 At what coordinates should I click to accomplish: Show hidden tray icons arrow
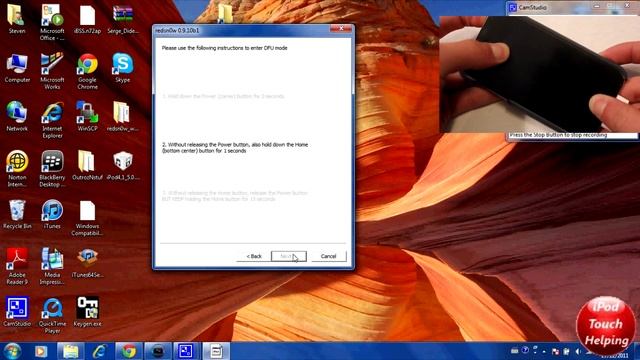pos(544,351)
